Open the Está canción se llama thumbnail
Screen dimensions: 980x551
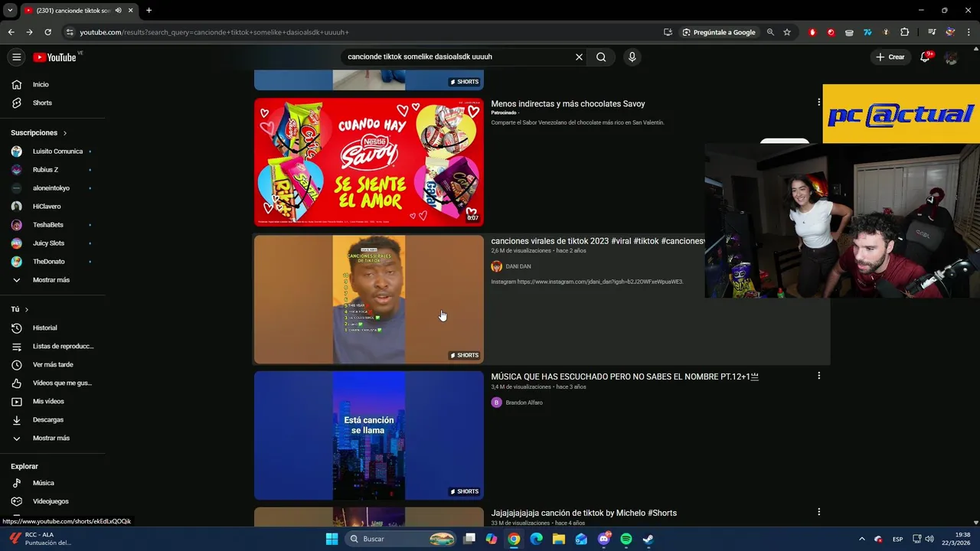(x=369, y=435)
